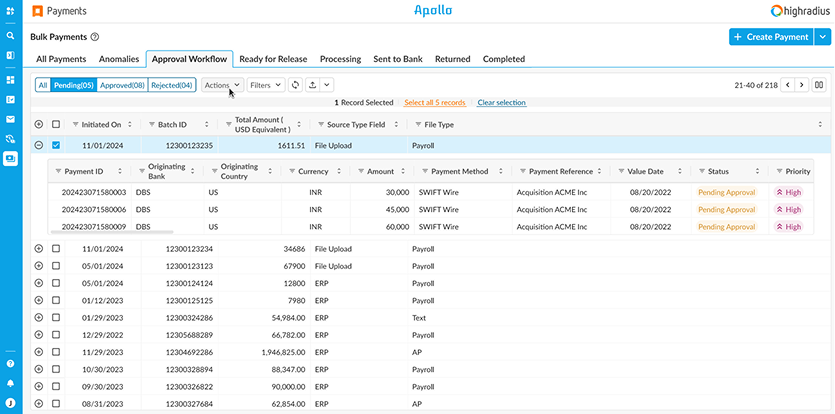Click the user profile avatar in the sidebar
This screenshot has width=835, height=414.
click(x=10, y=402)
